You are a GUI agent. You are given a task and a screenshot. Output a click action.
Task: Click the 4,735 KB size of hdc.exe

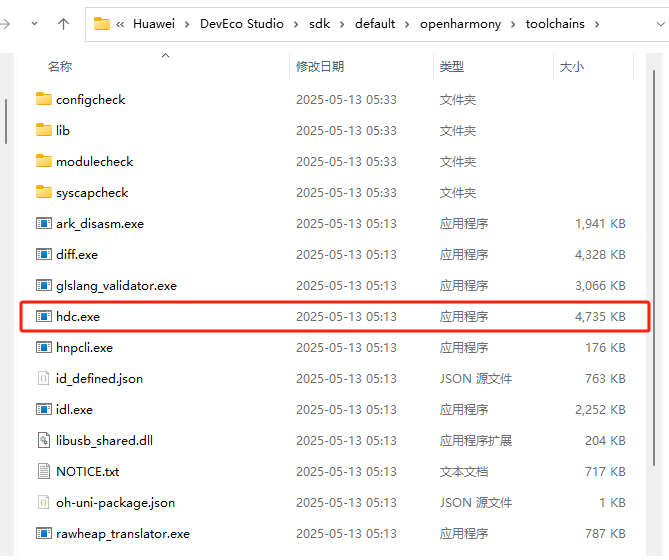coord(600,316)
